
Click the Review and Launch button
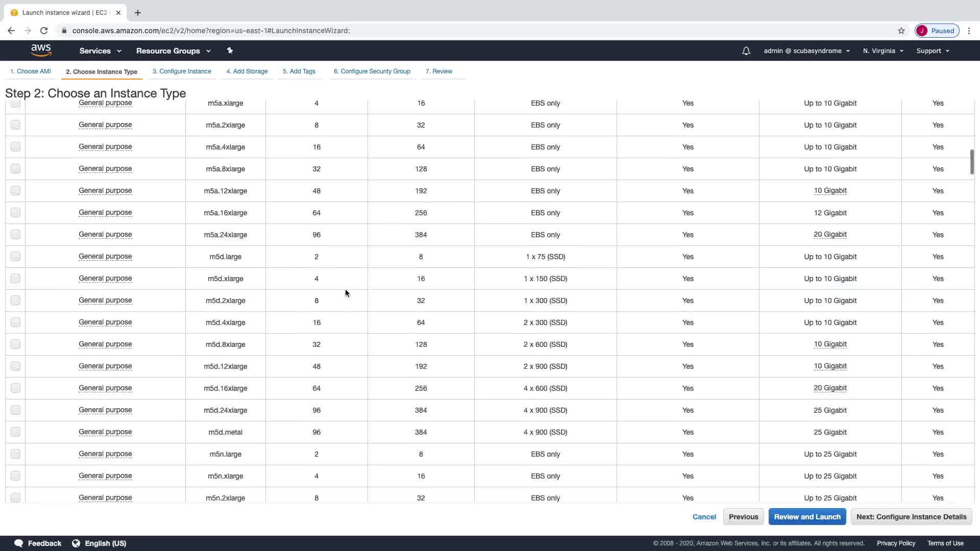click(807, 517)
